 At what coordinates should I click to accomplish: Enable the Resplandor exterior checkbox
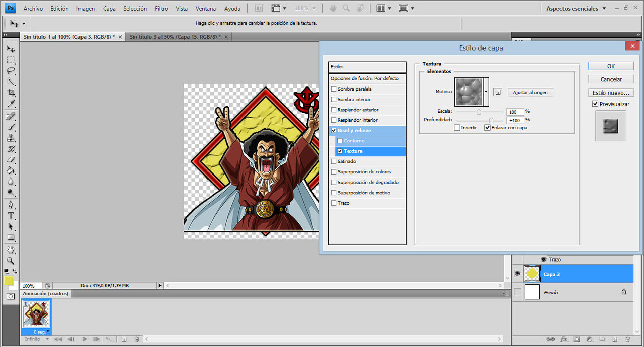[x=334, y=110]
